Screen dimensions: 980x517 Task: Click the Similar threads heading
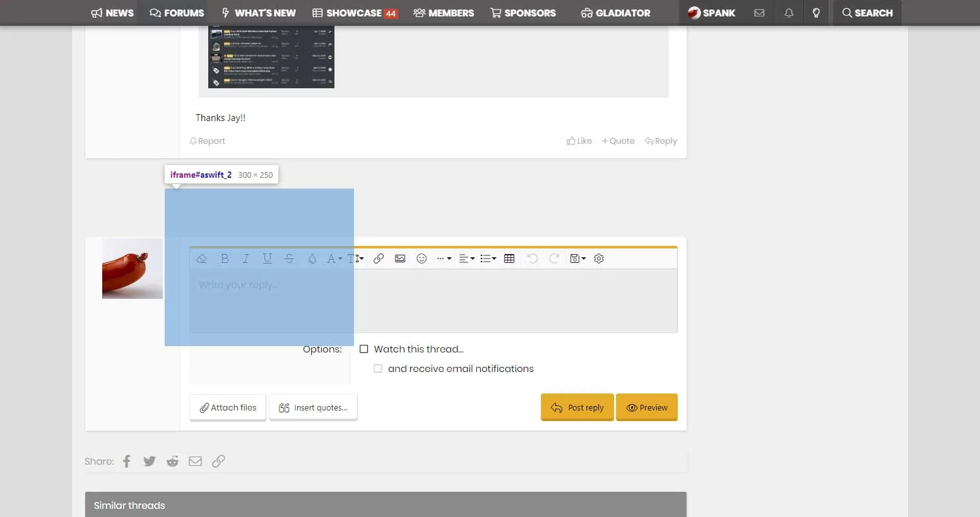[129, 506]
